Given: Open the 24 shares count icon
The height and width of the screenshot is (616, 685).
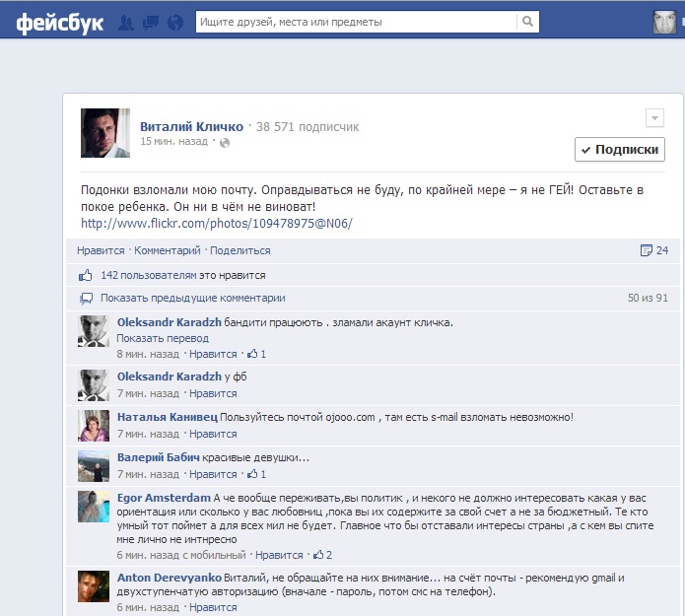Looking at the screenshot, I should click(654, 250).
